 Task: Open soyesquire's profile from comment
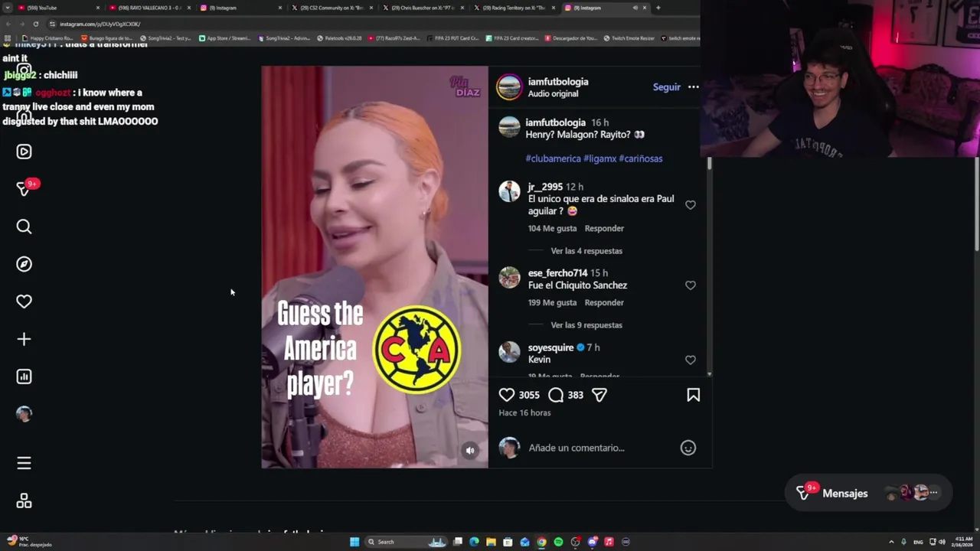(x=550, y=347)
